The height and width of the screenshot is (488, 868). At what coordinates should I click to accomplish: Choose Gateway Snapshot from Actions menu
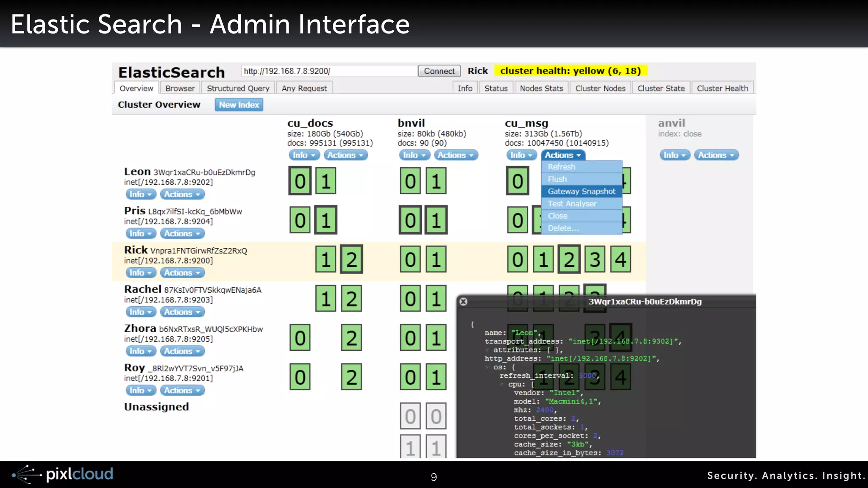[581, 191]
